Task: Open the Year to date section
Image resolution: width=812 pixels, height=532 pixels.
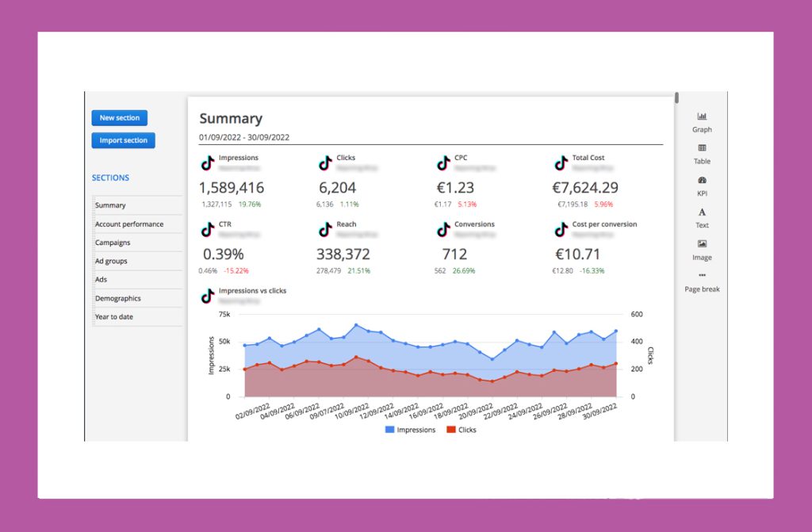Action: pos(114,316)
